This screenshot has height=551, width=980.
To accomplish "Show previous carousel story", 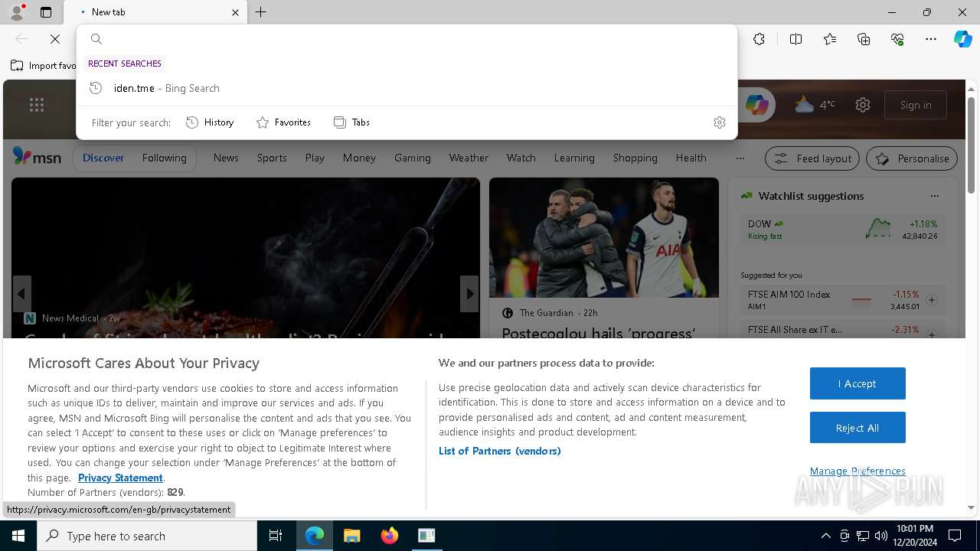I will tap(21, 294).
